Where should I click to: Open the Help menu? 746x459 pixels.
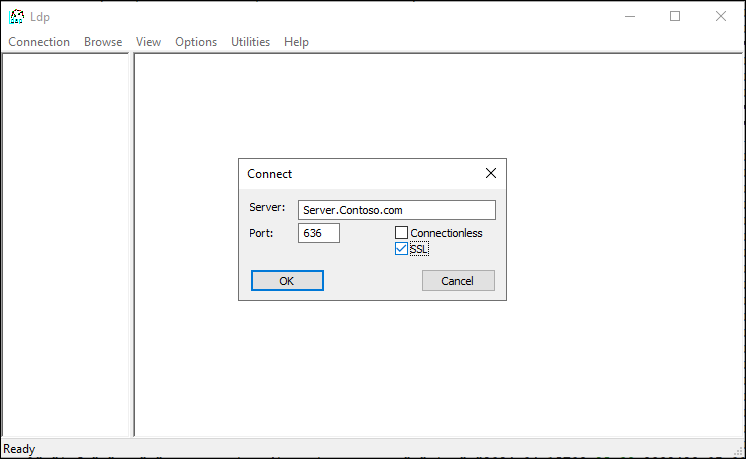(x=296, y=42)
